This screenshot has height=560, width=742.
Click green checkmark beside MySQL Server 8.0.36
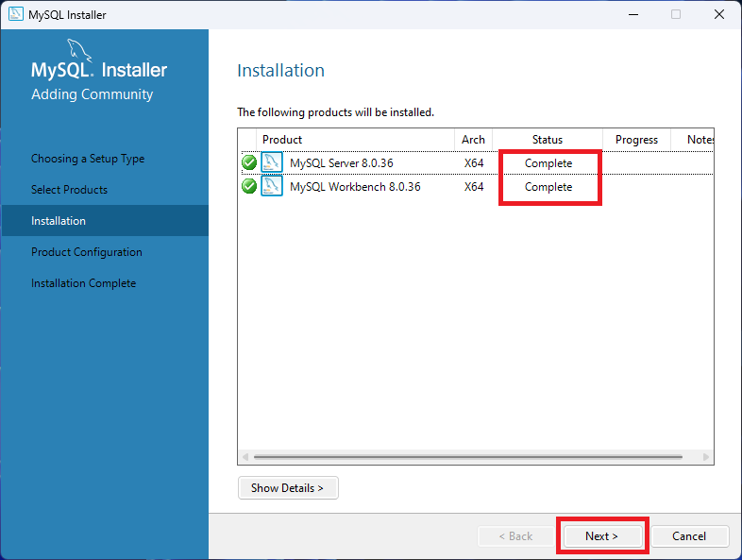coord(249,162)
